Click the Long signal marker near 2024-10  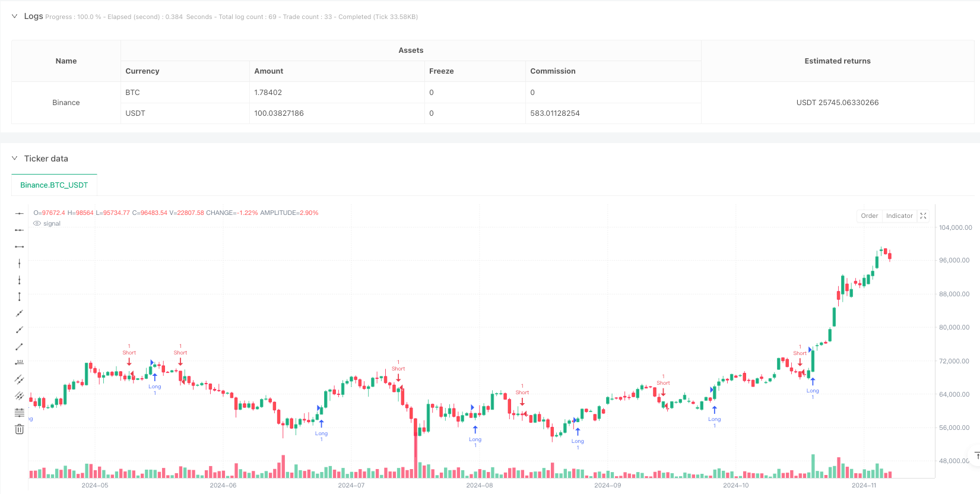[x=715, y=414]
